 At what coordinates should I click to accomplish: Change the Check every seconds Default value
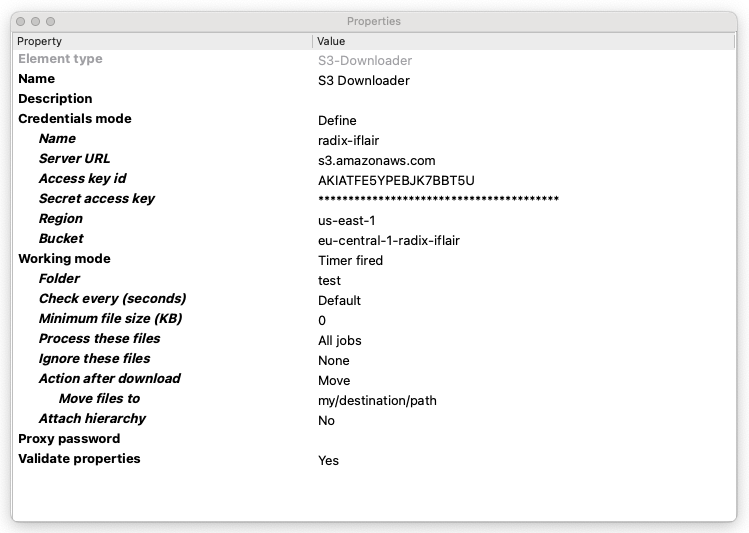point(339,301)
